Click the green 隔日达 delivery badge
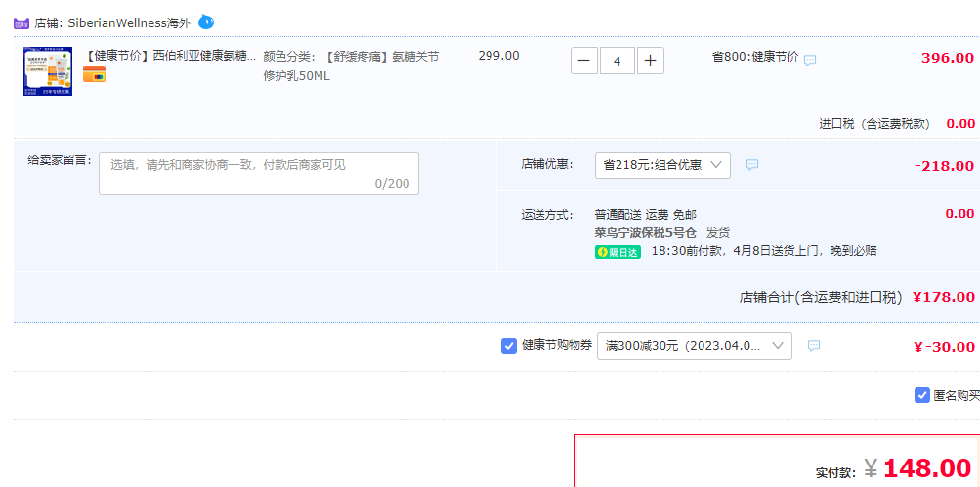The height and width of the screenshot is (487, 980). tap(618, 252)
